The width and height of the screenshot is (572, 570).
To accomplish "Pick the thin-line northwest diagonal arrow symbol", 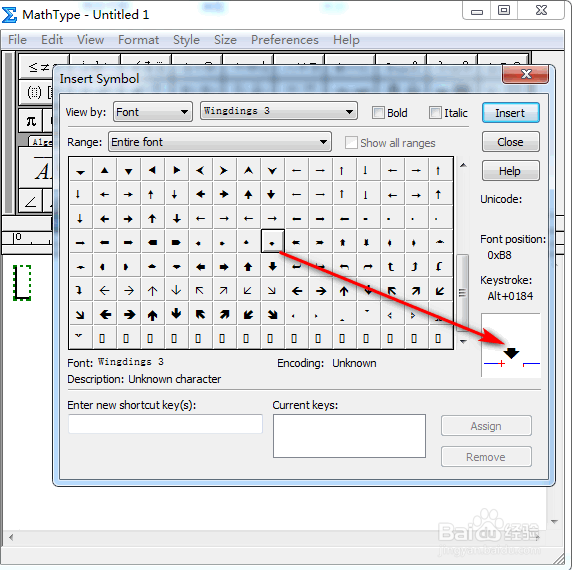I will (200, 290).
